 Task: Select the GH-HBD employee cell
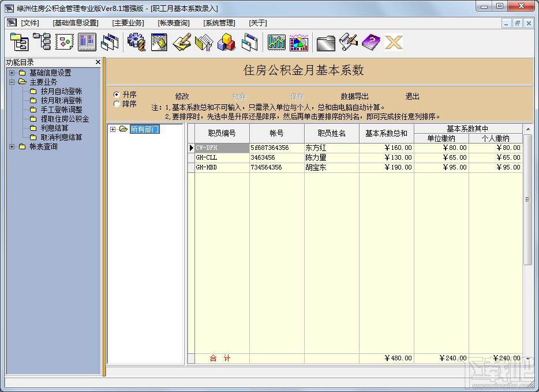pyautogui.click(x=222, y=168)
